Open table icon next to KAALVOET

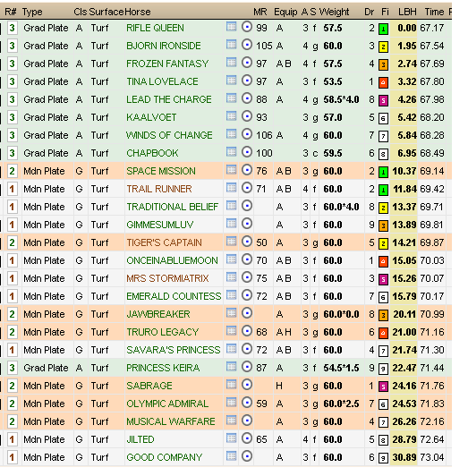pyautogui.click(x=231, y=116)
